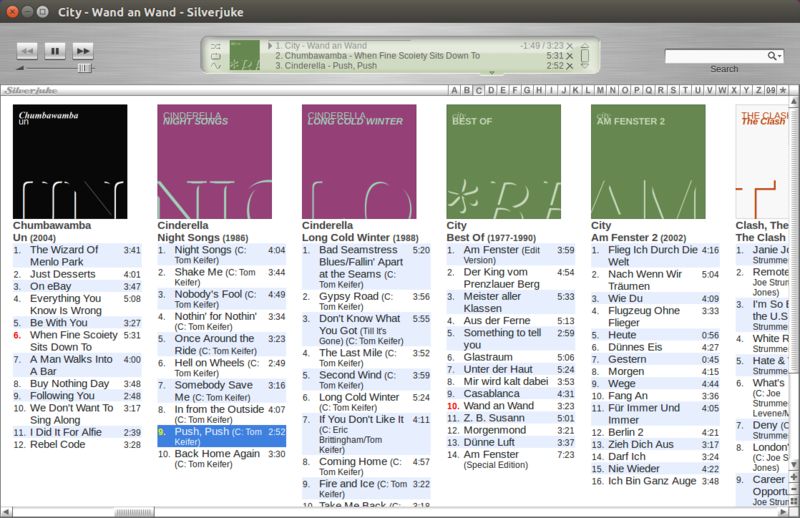This screenshot has width=800, height=518.
Task: Click the search input field
Action: pyautogui.click(x=716, y=56)
